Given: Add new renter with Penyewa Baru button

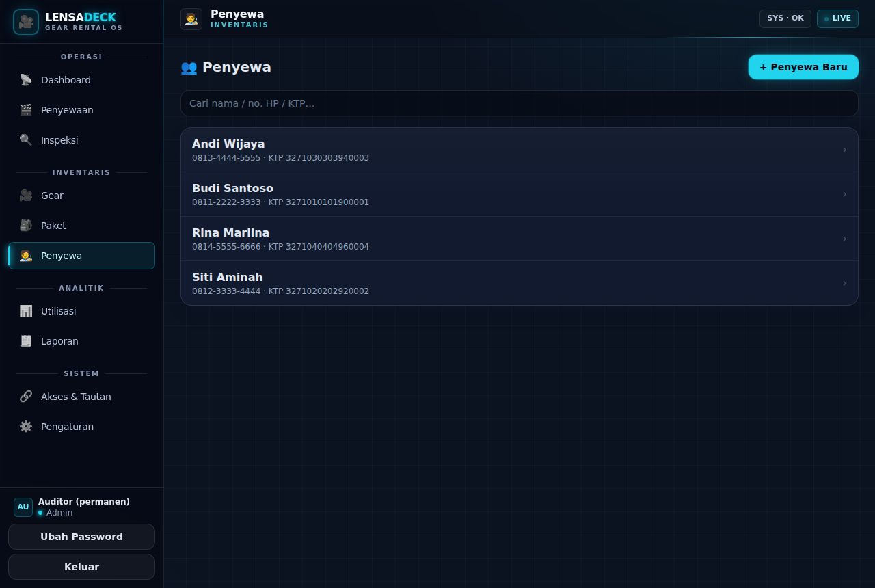Looking at the screenshot, I should click(803, 67).
